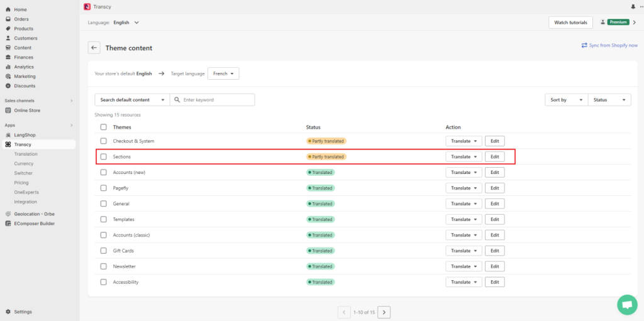Screen dimensions: 644x321
Task: Open the Integration submenu item
Action: click(x=25, y=202)
